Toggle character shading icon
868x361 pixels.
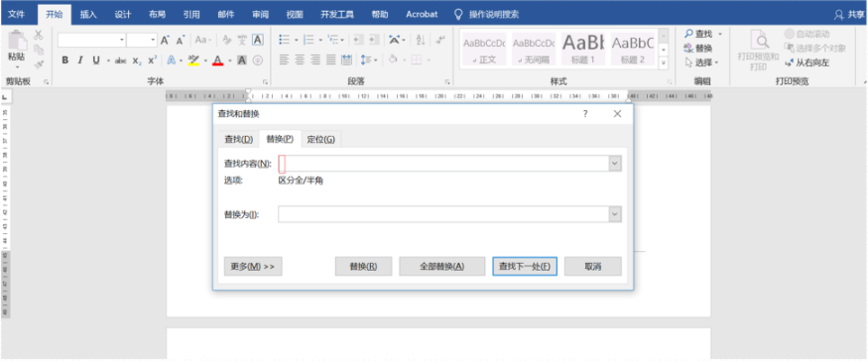(x=242, y=60)
